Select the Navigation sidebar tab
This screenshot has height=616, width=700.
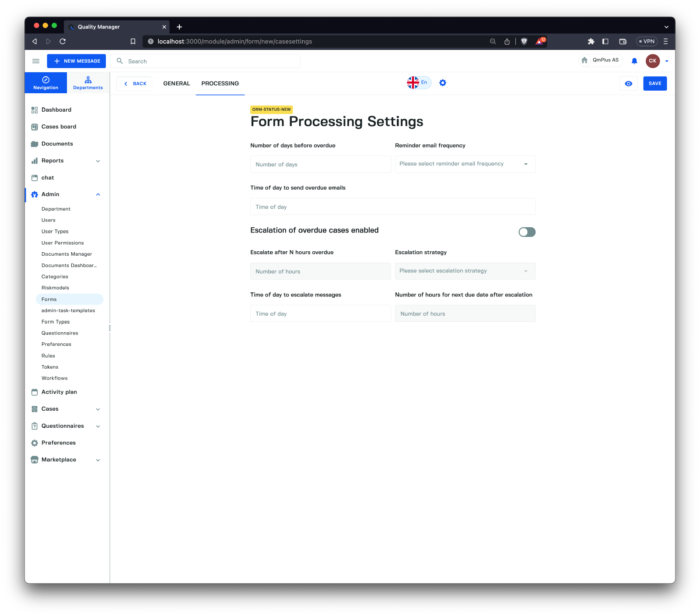pos(46,83)
